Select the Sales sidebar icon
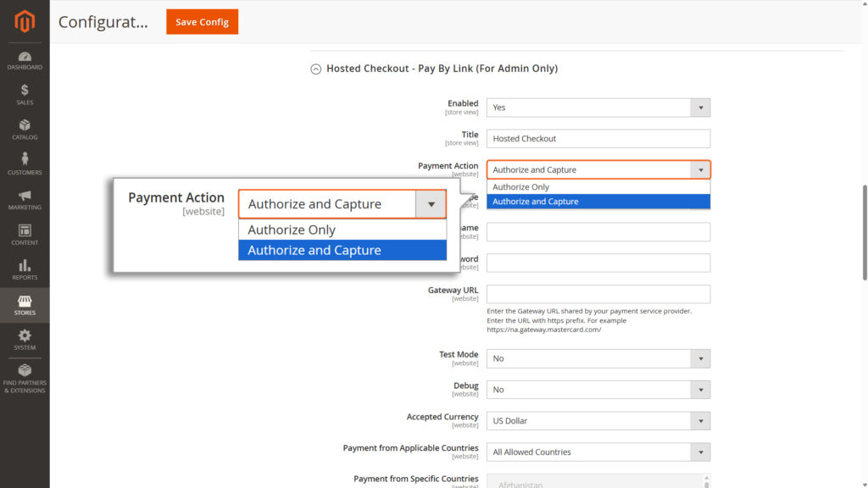 25,93
